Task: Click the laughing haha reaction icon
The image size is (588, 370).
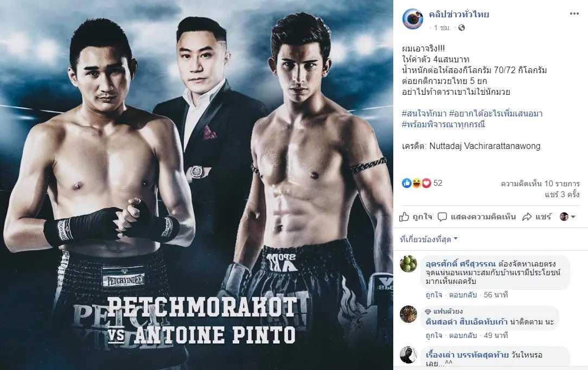Action: click(417, 183)
